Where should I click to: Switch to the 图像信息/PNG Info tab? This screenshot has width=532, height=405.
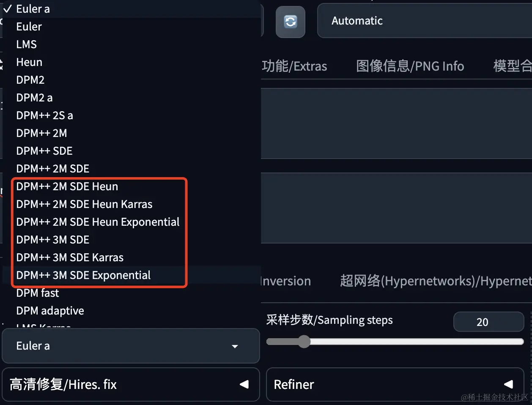coord(410,66)
